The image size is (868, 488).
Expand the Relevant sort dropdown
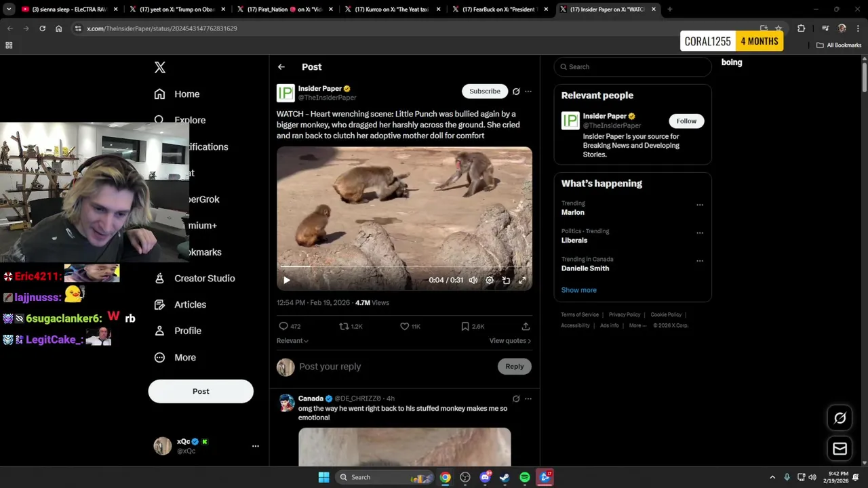[292, 341]
